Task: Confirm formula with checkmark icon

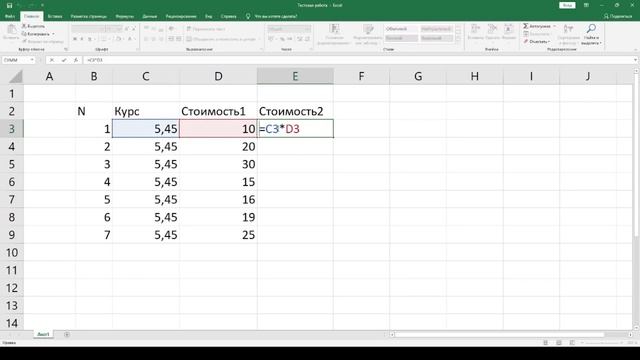Action: [x=64, y=60]
